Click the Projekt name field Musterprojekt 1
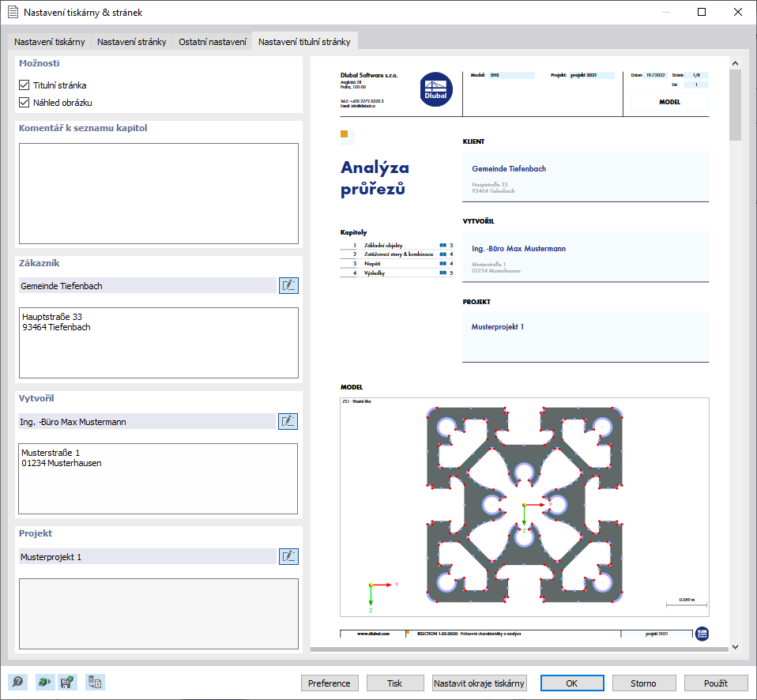 [x=147, y=557]
